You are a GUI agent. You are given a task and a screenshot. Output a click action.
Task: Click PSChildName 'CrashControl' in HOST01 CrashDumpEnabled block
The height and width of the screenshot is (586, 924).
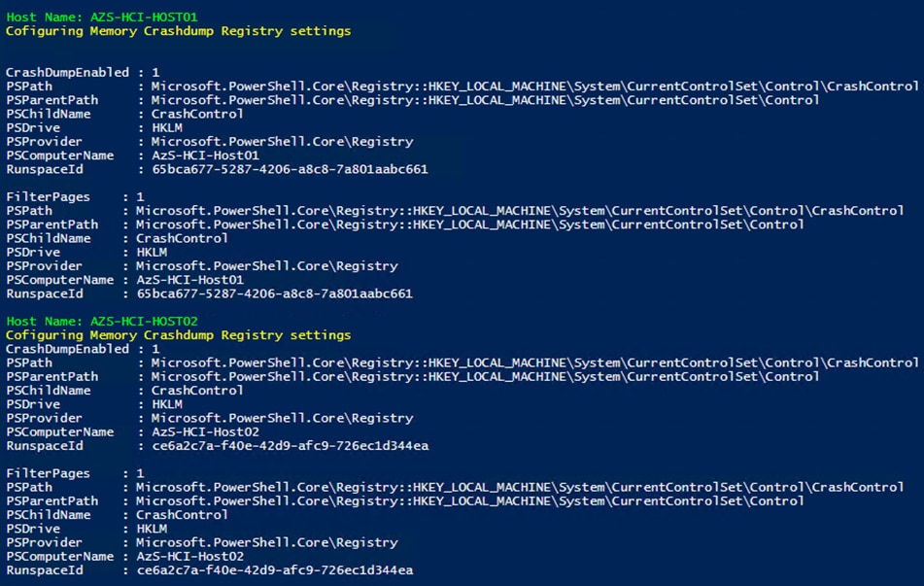point(197,114)
